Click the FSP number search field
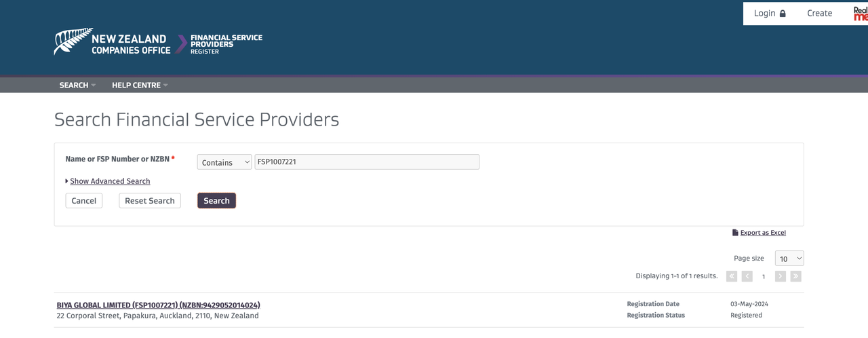Screen dimensions: 868x338 [367, 162]
